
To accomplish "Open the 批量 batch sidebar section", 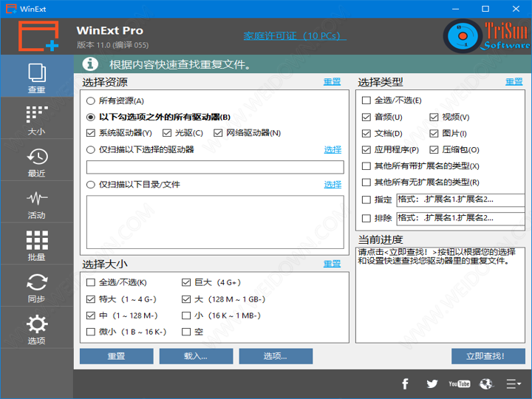I will 37,245.
